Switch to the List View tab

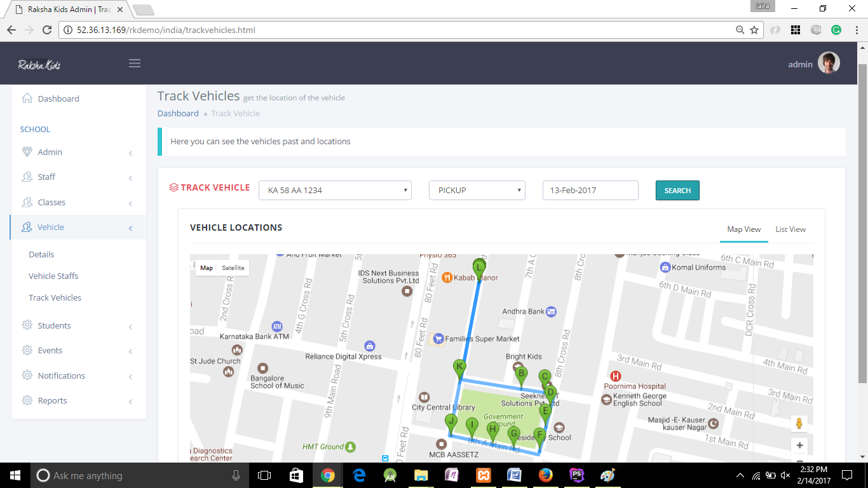(x=790, y=229)
